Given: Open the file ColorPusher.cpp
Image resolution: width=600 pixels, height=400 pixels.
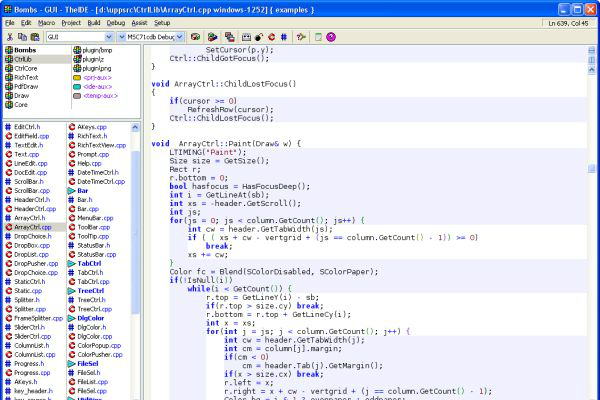Looking at the screenshot, I should (100, 354).
